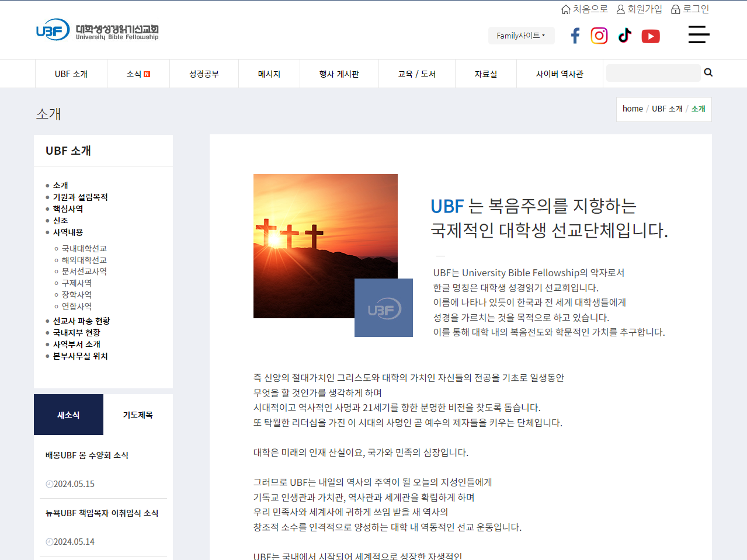Open the 사이버 역사관 nav menu
Screen dimensions: 747x560
click(x=560, y=74)
